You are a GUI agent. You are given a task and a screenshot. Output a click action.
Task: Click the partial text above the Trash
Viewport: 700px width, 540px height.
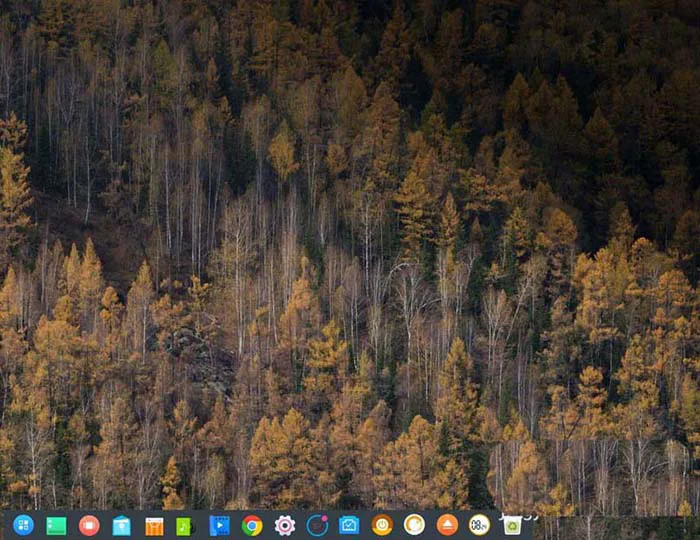pos(519,516)
